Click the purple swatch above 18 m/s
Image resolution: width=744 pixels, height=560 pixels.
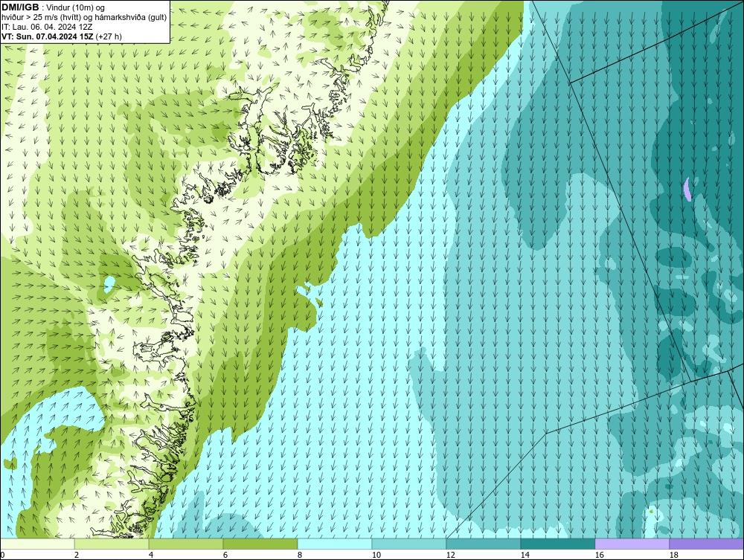click(706, 544)
